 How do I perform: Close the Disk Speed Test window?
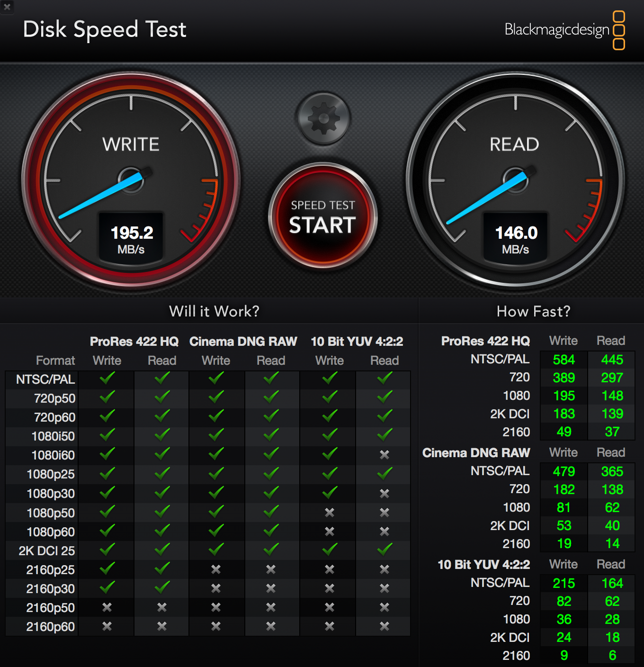pos(7,7)
